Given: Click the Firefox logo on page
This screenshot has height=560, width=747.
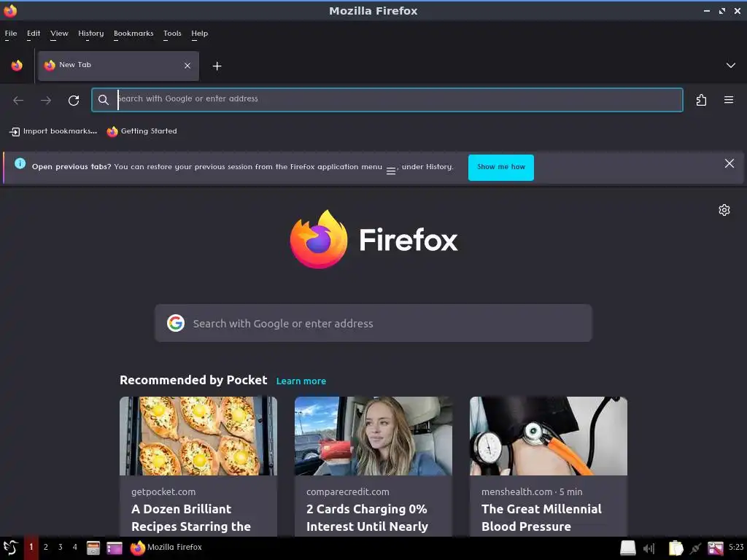Looking at the screenshot, I should point(373,239).
